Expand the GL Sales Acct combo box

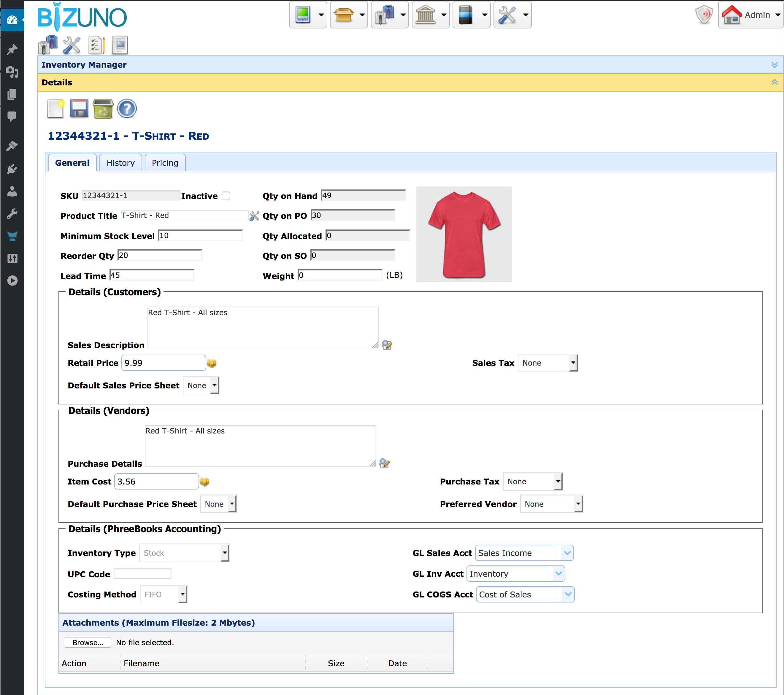567,553
